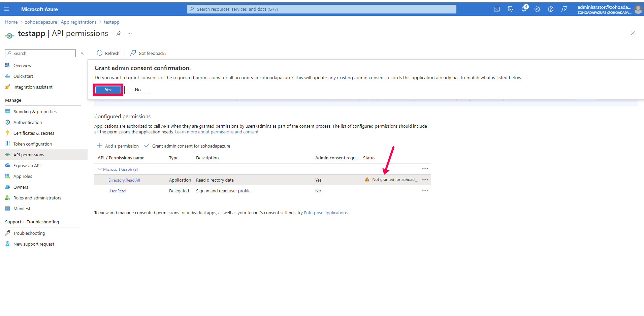
Task: Focus the top resources search bar
Action: pyautogui.click(x=322, y=9)
